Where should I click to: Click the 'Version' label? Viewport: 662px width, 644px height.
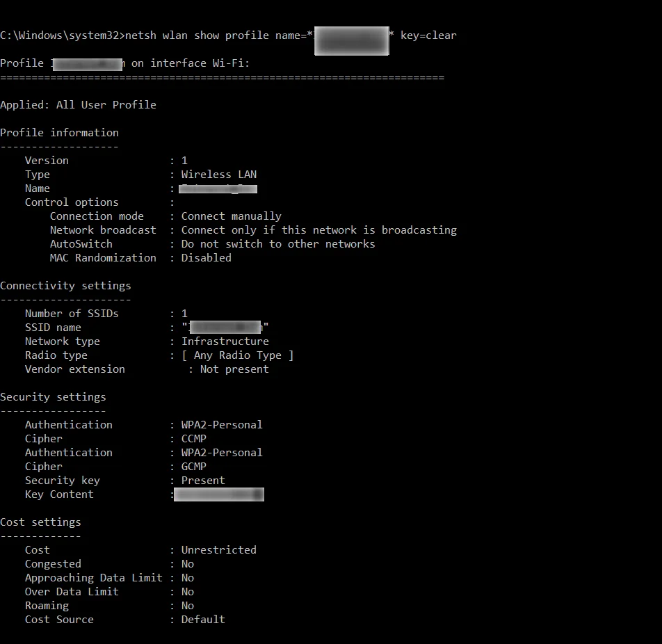pos(47,161)
